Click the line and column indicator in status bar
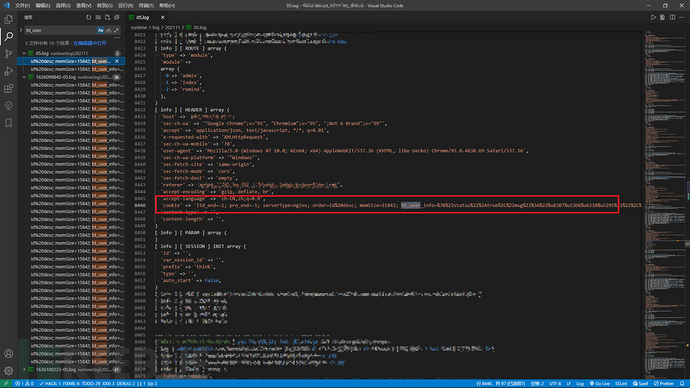690x388 pixels. click(501, 384)
